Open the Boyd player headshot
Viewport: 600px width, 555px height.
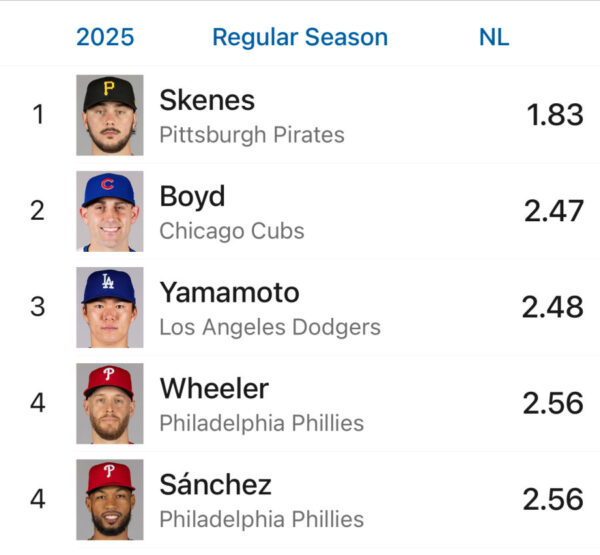(110, 211)
